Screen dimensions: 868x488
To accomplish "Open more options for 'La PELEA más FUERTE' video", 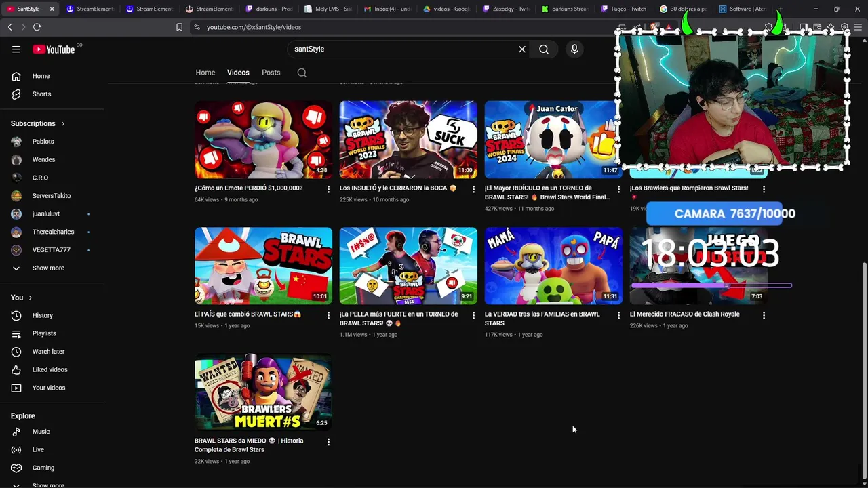I will [474, 315].
